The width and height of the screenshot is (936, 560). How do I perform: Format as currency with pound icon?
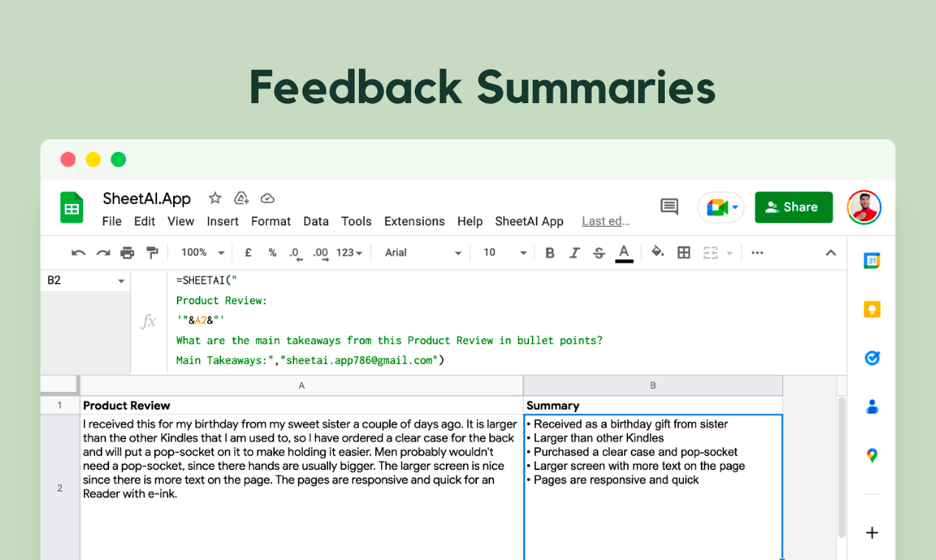248,253
